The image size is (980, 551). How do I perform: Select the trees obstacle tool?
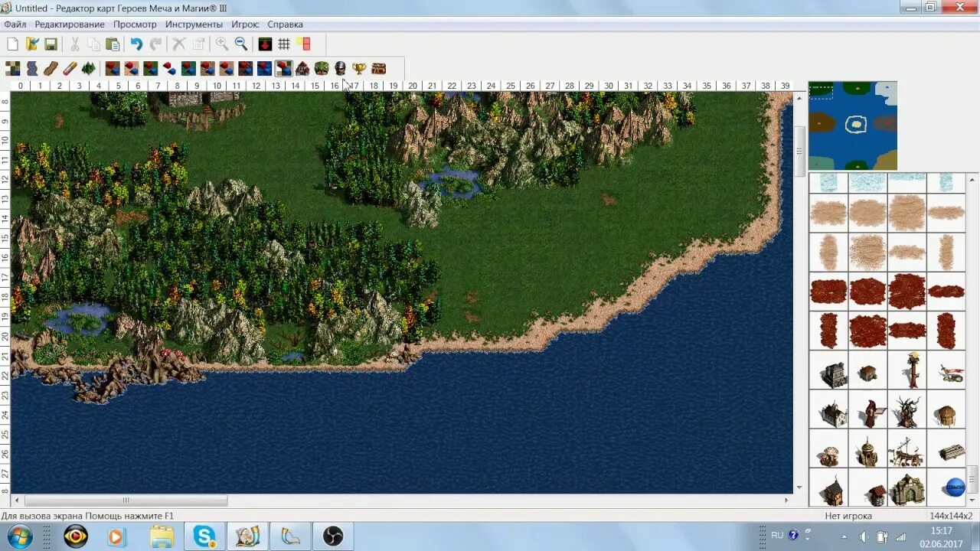(x=89, y=68)
